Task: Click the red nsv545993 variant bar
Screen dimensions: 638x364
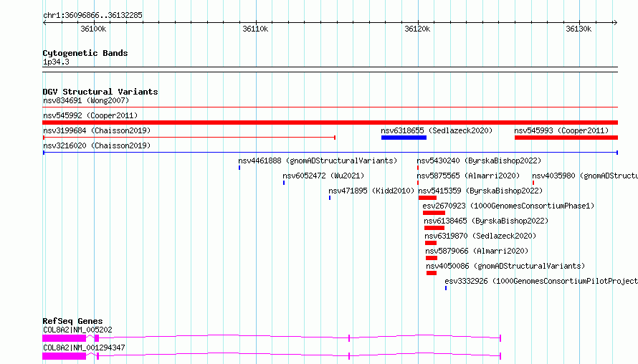Action: tap(566, 138)
